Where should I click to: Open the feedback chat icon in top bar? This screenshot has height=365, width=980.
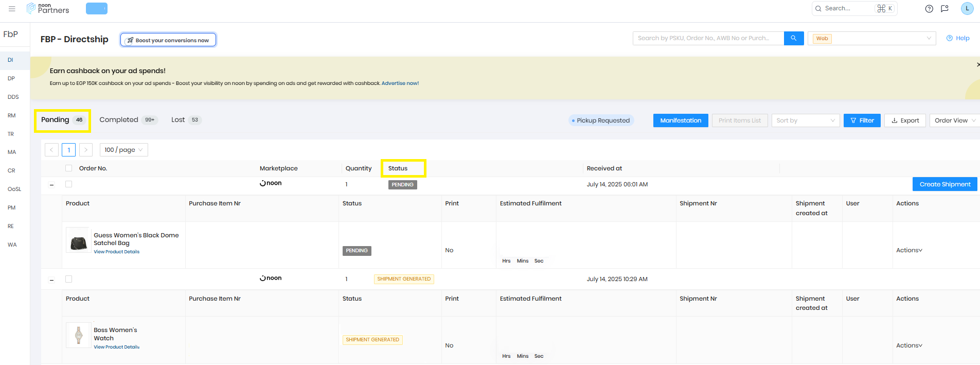click(945, 9)
